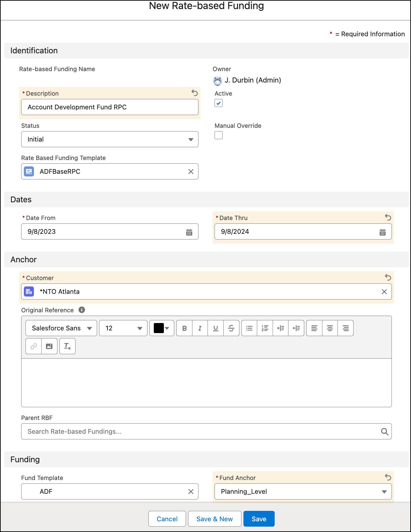Enable the Manual Override checkbox
Screen dimensions: 411x532
tap(219, 135)
